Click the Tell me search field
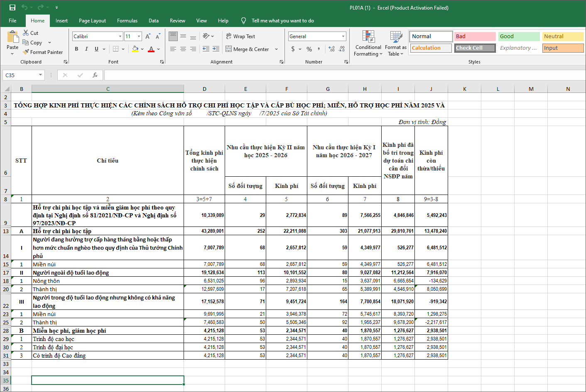The width and height of the screenshot is (586, 392). (x=282, y=21)
